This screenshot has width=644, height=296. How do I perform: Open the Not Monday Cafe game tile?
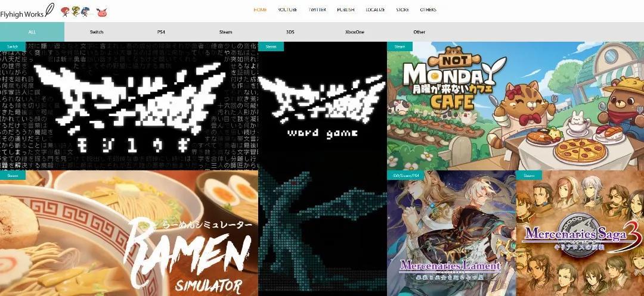pyautogui.click(x=515, y=106)
